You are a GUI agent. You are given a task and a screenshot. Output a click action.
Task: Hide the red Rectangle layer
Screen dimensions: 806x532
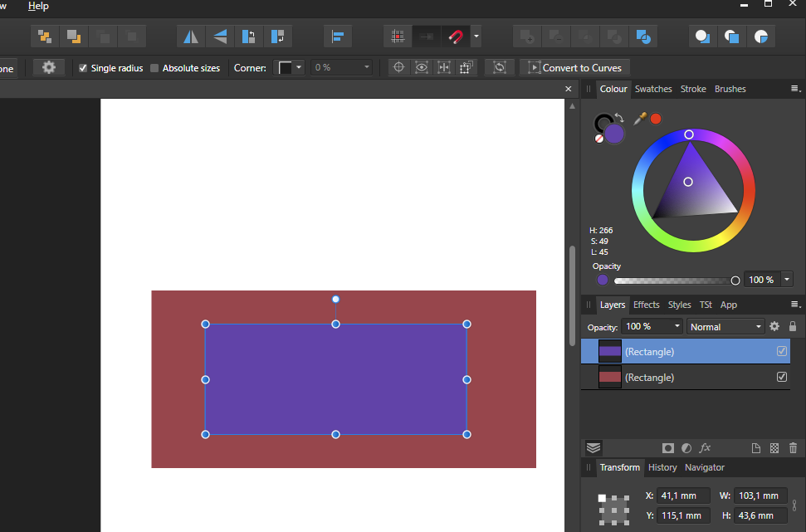click(x=781, y=377)
